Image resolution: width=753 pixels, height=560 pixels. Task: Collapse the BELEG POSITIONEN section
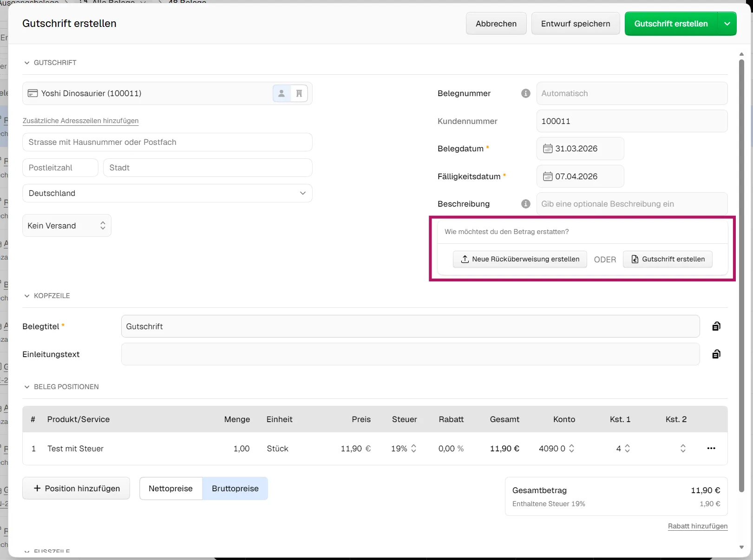click(27, 387)
